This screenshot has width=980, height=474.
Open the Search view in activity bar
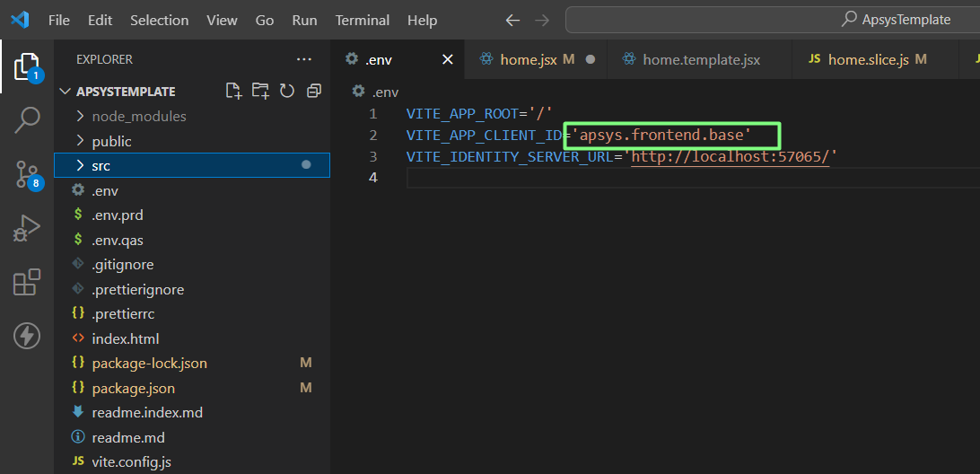point(27,119)
